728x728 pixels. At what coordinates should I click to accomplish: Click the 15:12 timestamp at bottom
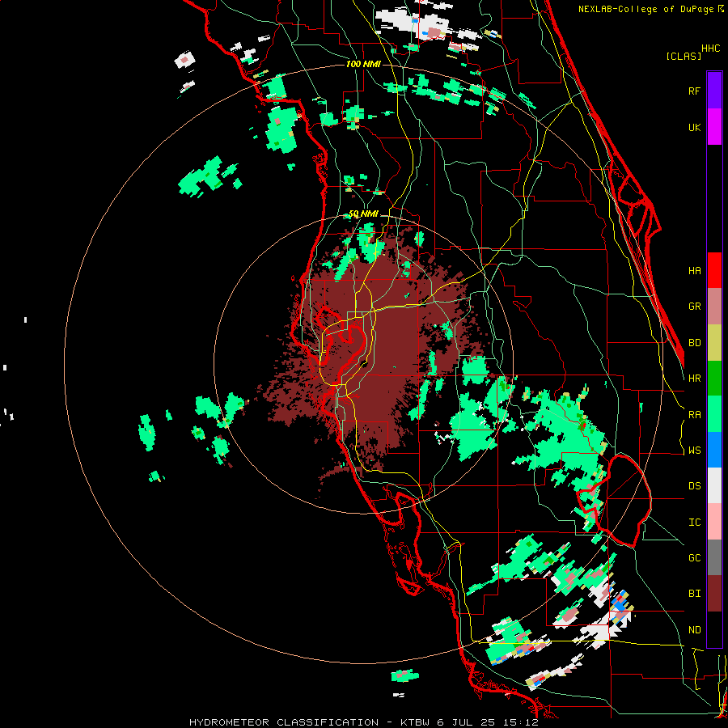519,722
